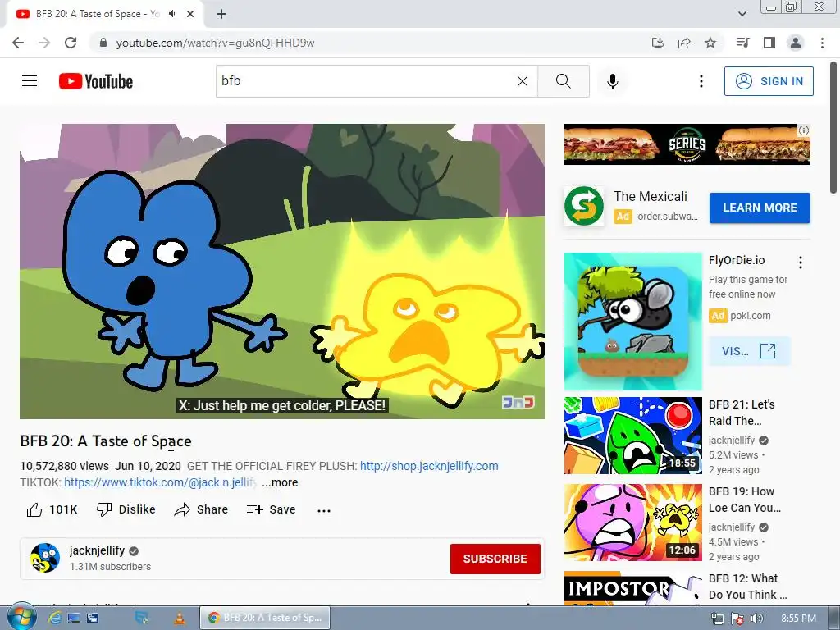Viewport: 840px width, 630px height.
Task: Open the BFB 19: How Loe Can You... thumbnail
Action: tap(632, 523)
